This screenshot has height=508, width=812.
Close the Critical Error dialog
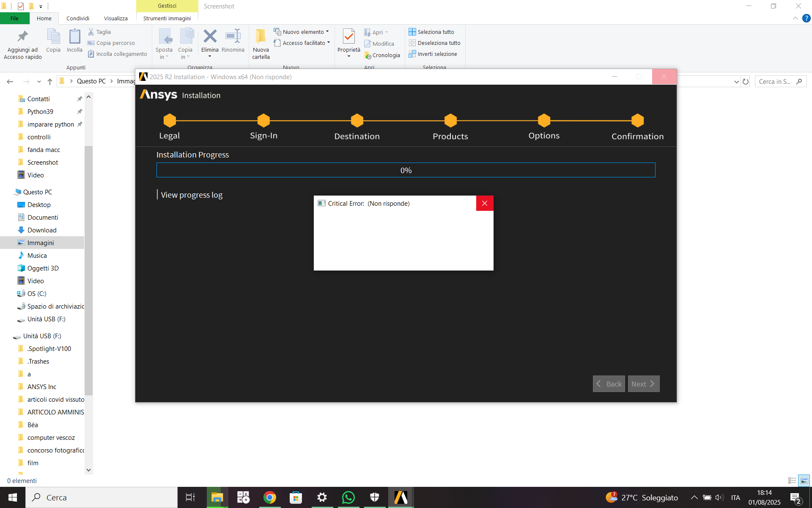485,203
